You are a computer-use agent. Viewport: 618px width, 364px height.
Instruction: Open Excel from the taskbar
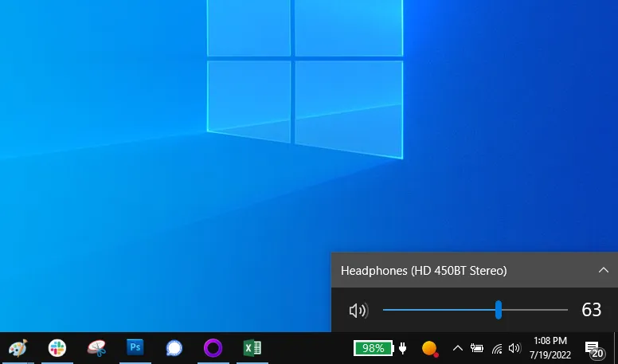[252, 348]
